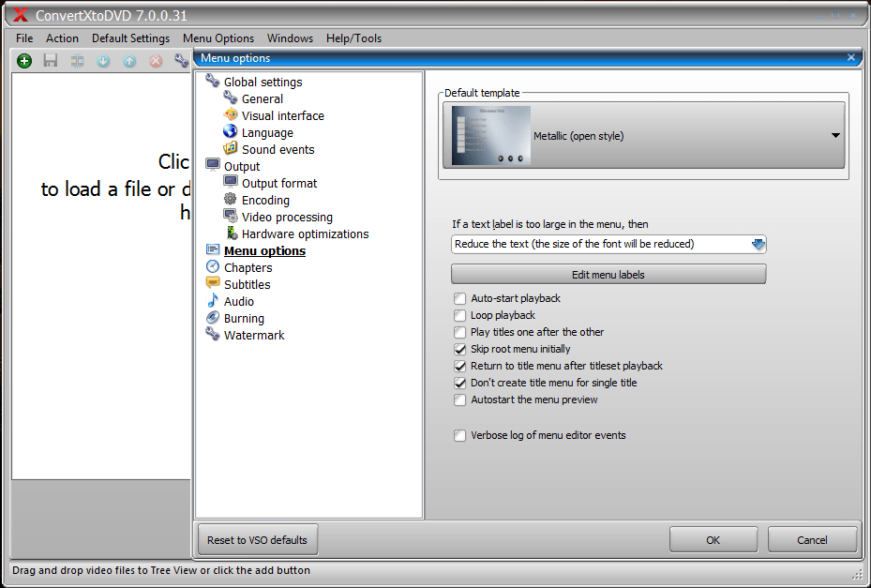
Task: Click the Edit menu labels button
Action: (608, 275)
